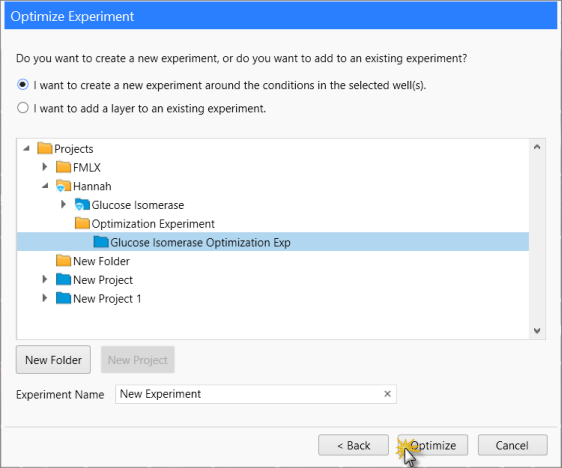Click the Hannah shared folder icon
The image size is (562, 468).
(63, 186)
